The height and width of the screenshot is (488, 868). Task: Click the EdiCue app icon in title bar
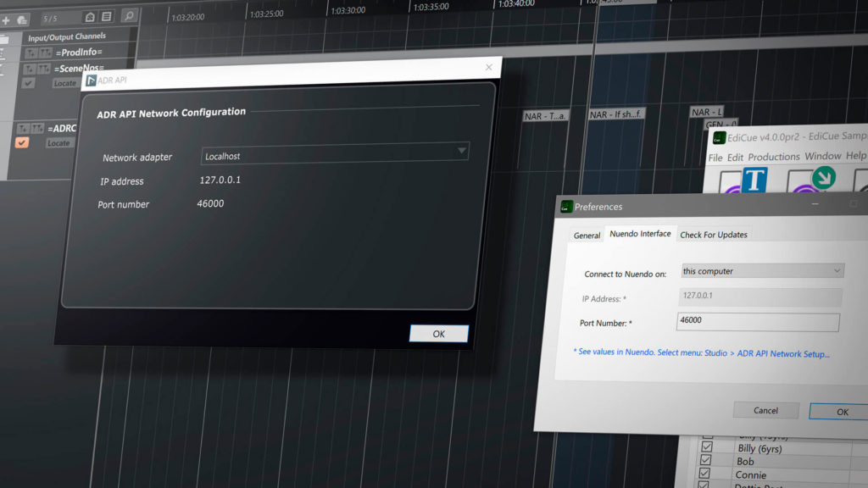(x=718, y=138)
